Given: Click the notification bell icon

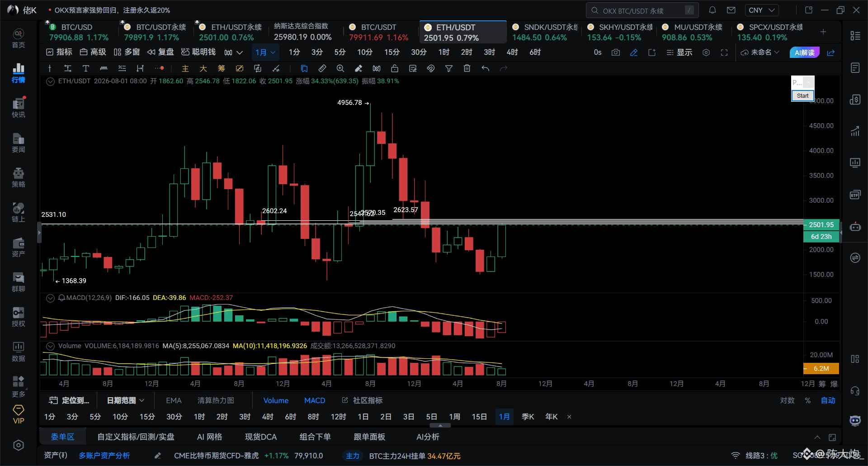Looking at the screenshot, I should (712, 10).
